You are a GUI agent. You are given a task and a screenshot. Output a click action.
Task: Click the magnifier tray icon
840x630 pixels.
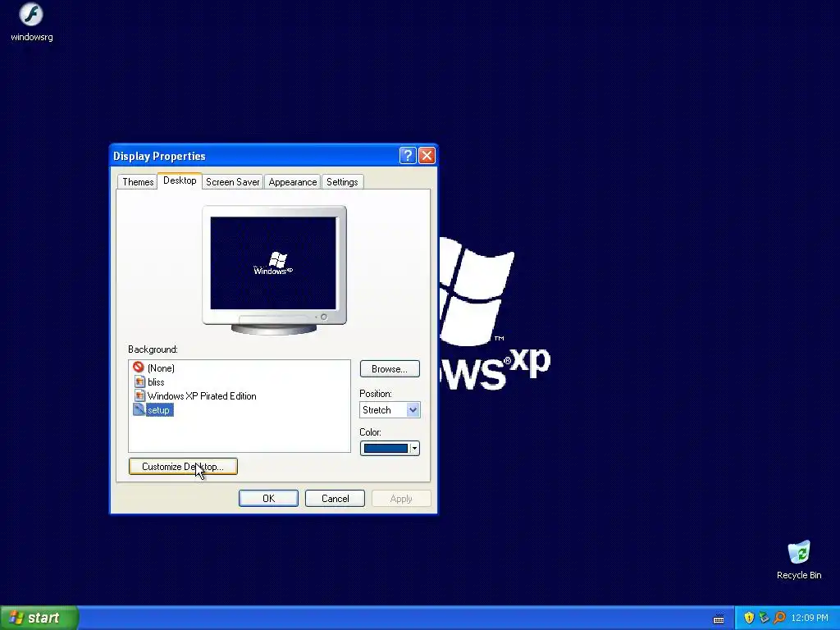tap(779, 618)
